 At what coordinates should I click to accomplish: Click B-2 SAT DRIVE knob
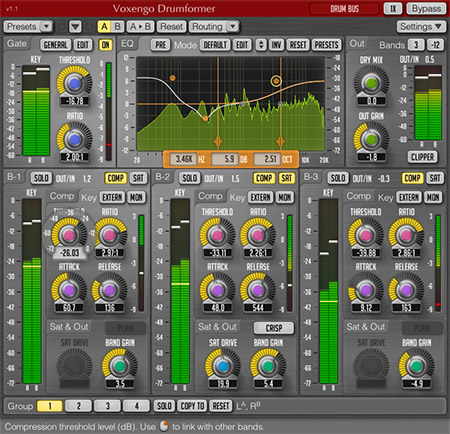[x=223, y=366]
